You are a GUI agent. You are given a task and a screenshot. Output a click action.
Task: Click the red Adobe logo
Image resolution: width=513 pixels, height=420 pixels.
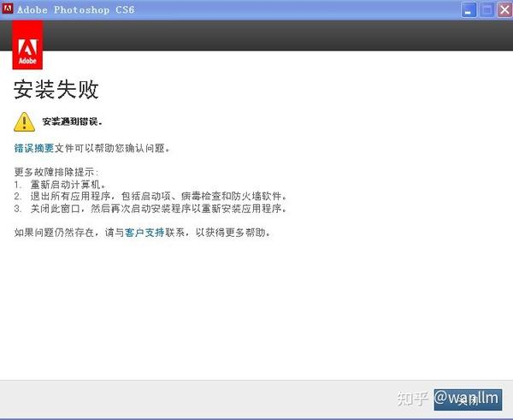(x=27, y=45)
